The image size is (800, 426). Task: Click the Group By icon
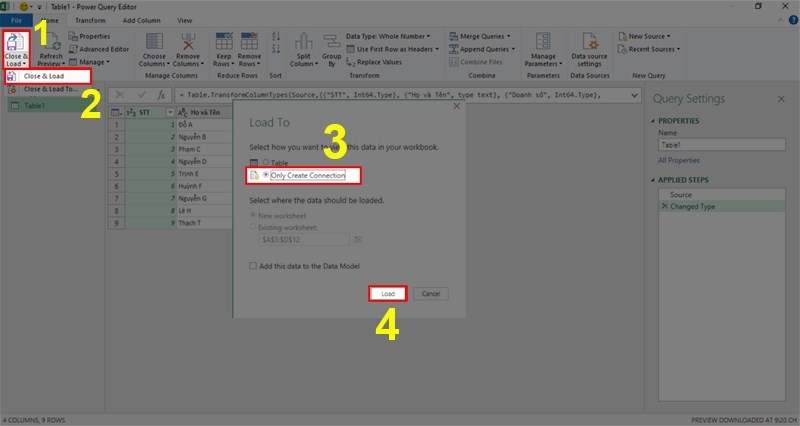(x=332, y=42)
